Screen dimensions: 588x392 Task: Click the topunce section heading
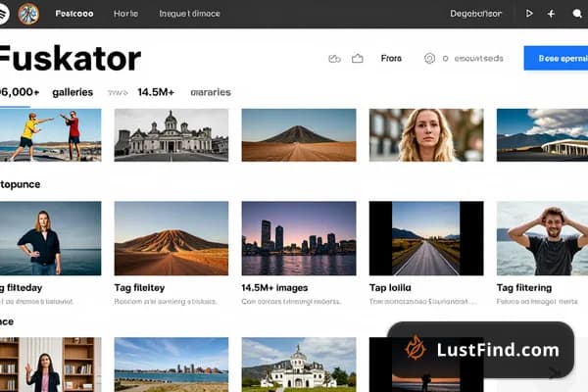pos(20,184)
